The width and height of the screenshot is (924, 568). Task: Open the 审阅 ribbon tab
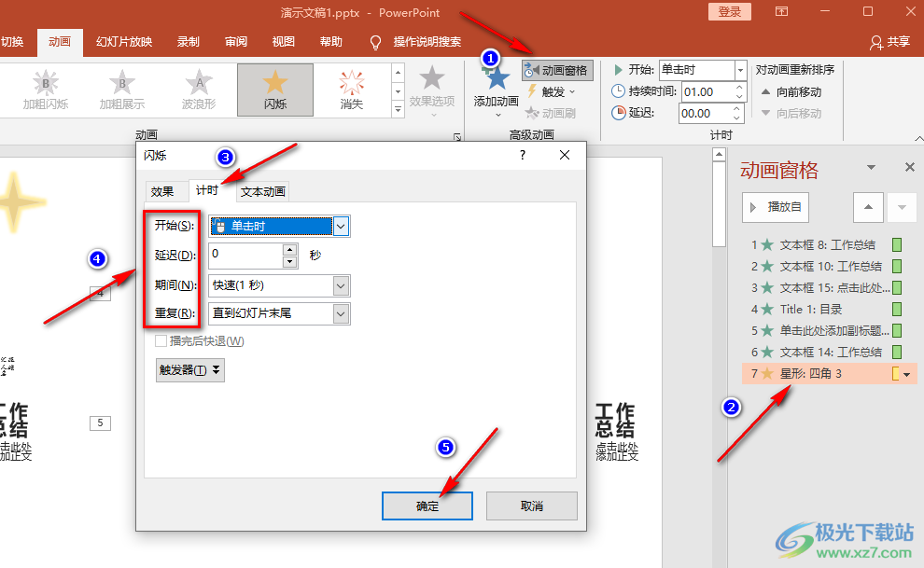point(236,42)
